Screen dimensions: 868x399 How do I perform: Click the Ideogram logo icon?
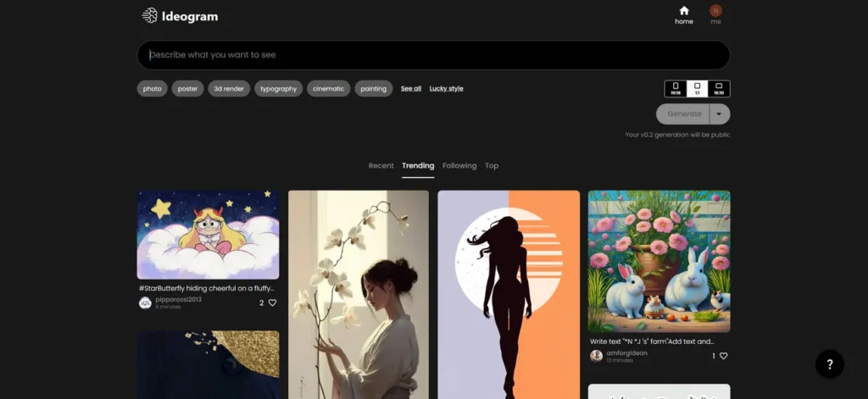click(x=149, y=15)
